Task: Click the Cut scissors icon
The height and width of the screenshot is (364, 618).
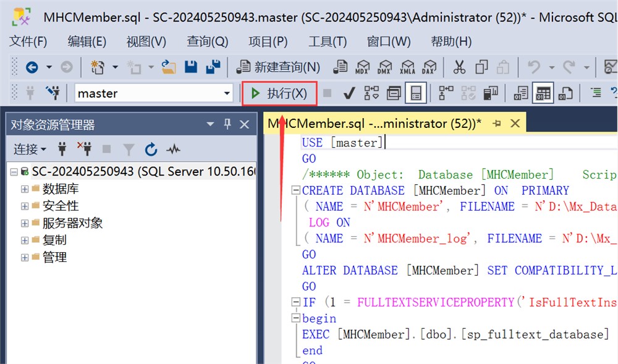Action: coord(459,67)
